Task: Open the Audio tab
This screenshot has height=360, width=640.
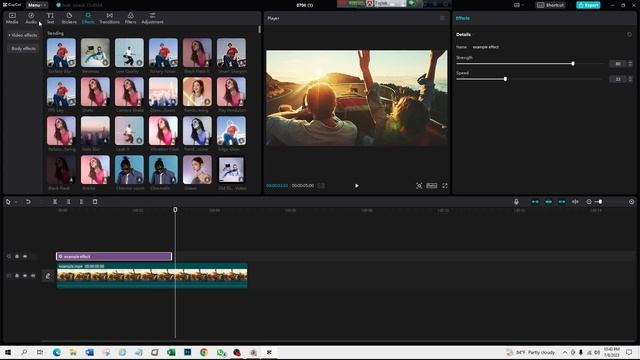Action: (31, 18)
